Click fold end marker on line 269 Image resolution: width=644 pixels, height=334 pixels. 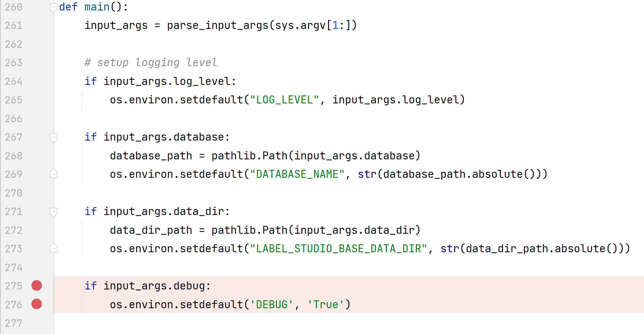(54, 174)
